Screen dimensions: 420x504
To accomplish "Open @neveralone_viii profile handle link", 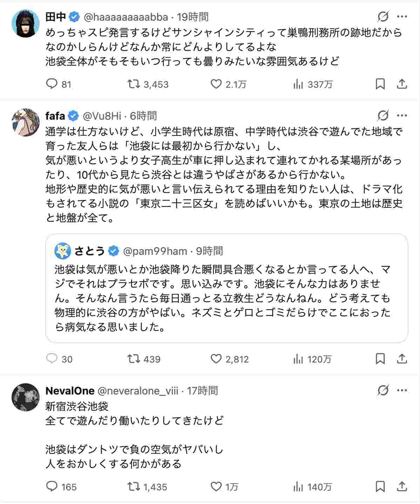I will point(138,391).
